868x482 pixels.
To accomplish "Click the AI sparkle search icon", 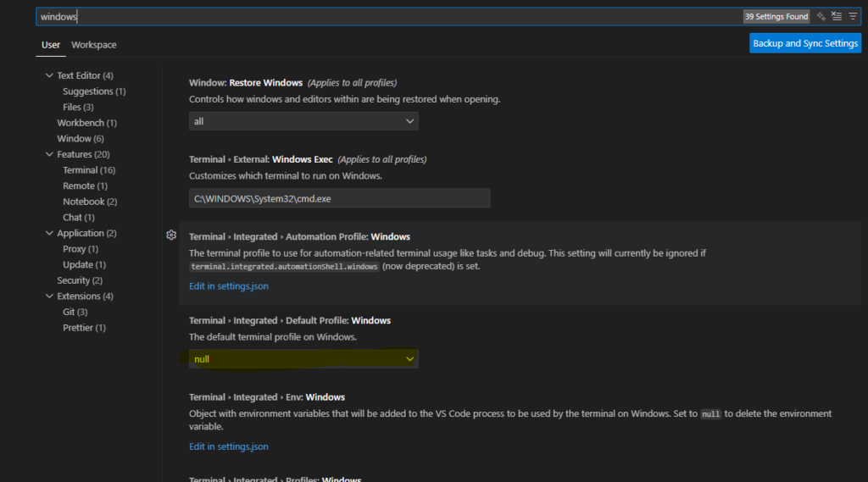I will point(821,16).
